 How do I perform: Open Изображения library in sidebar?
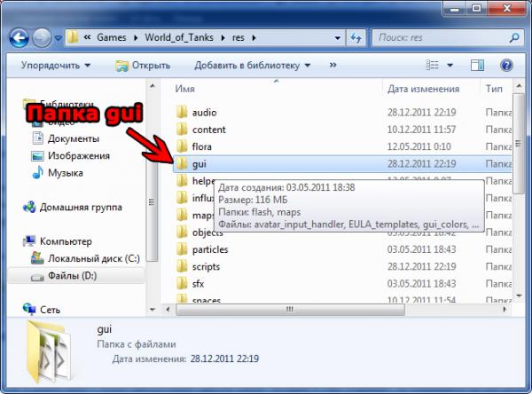(x=79, y=156)
